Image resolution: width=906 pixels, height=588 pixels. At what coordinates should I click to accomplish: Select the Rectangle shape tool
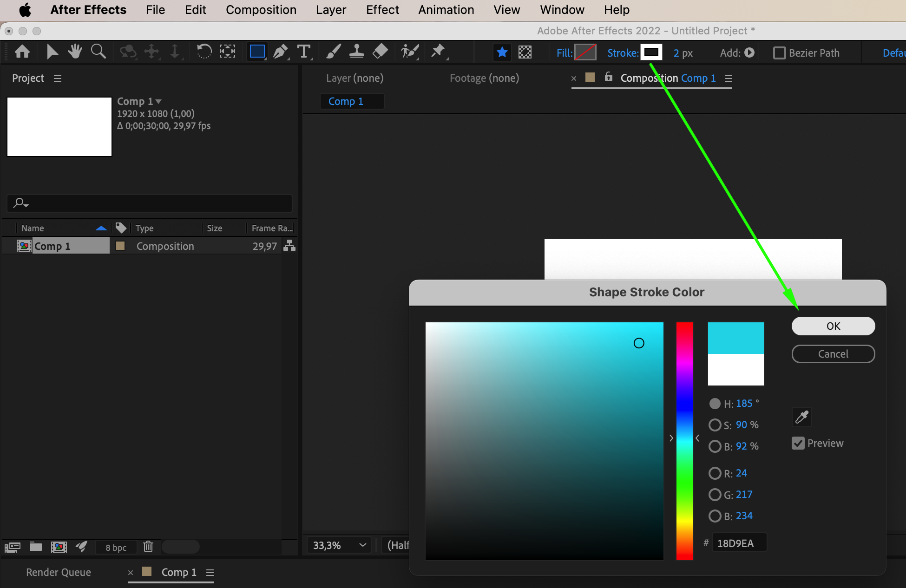click(x=257, y=52)
